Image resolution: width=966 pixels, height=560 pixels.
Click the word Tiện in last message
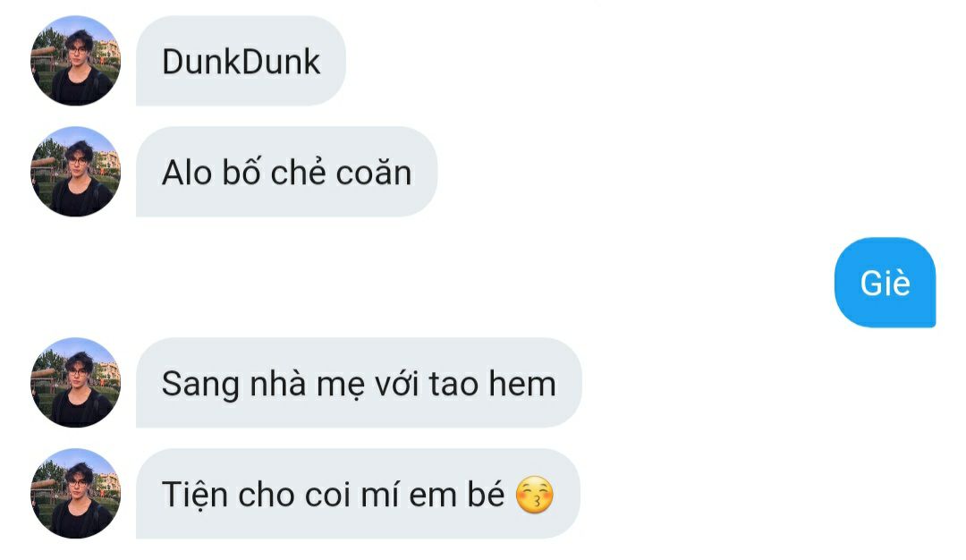[x=195, y=496]
